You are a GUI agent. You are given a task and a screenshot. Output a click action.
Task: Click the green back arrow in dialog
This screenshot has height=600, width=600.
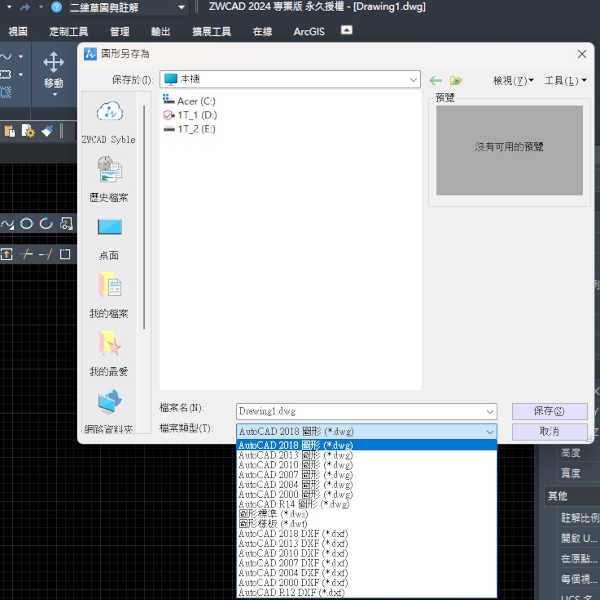[436, 80]
